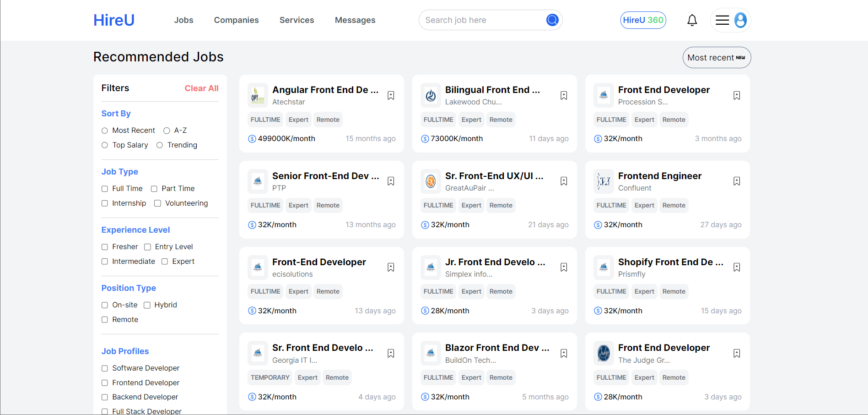The width and height of the screenshot is (868, 415).
Task: Focus the Search job here field
Action: 483,20
